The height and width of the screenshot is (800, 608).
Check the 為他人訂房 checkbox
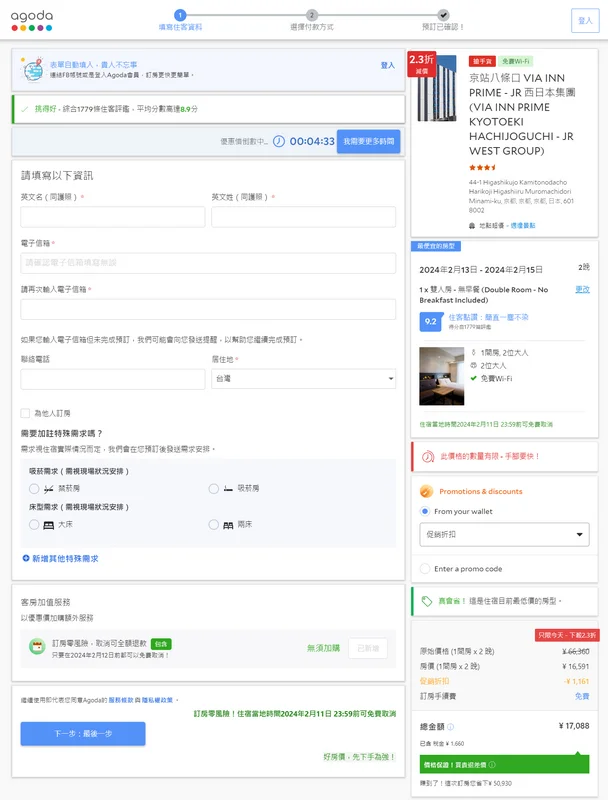point(25,413)
